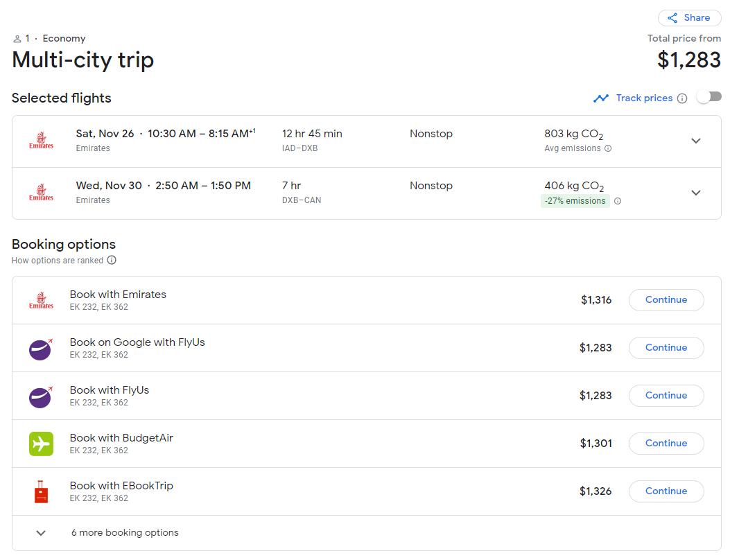Continue booking with Emirates for $1,316
This screenshot has width=730, height=560.
point(666,300)
